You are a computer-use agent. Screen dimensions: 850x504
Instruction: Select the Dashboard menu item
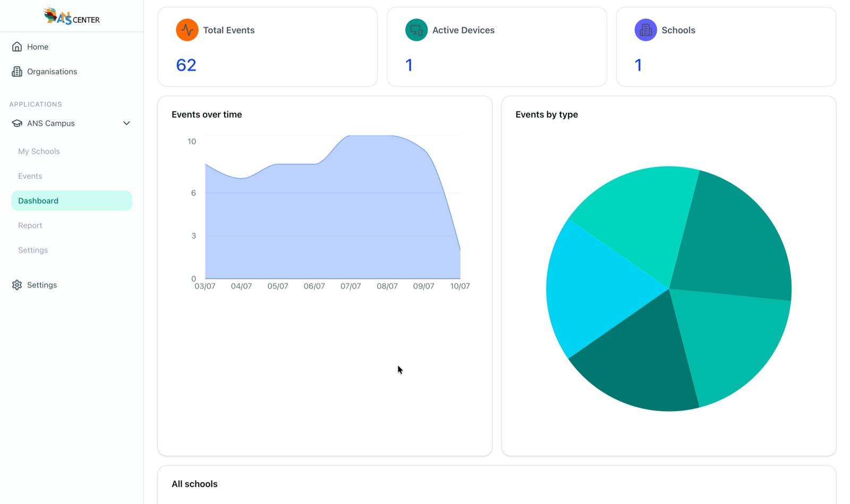pos(72,201)
